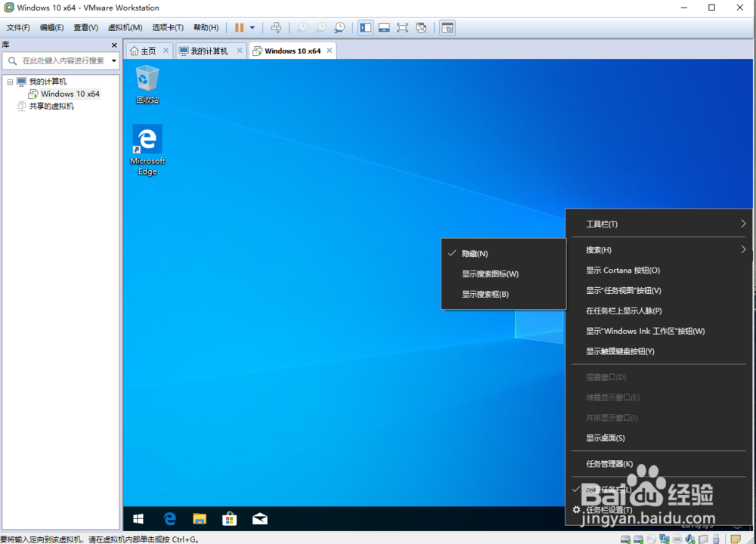Click the Unity mode toolbar icon
This screenshot has width=756, height=544.
(421, 27)
